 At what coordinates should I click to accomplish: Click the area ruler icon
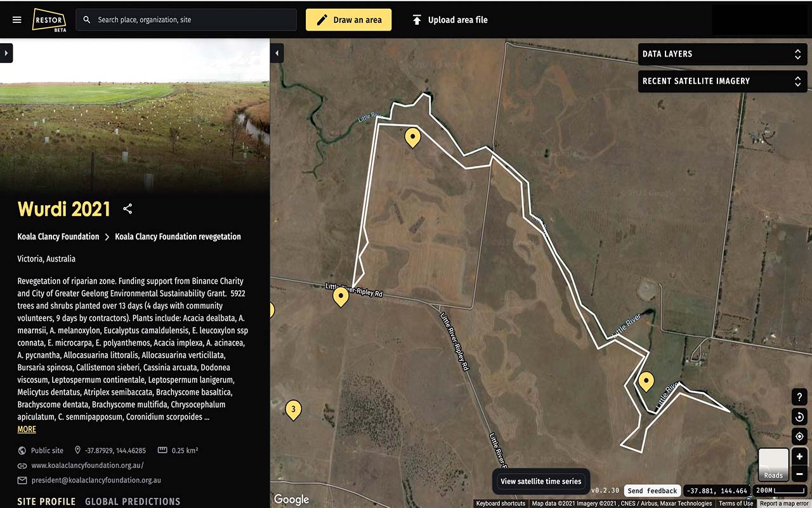[x=162, y=450]
